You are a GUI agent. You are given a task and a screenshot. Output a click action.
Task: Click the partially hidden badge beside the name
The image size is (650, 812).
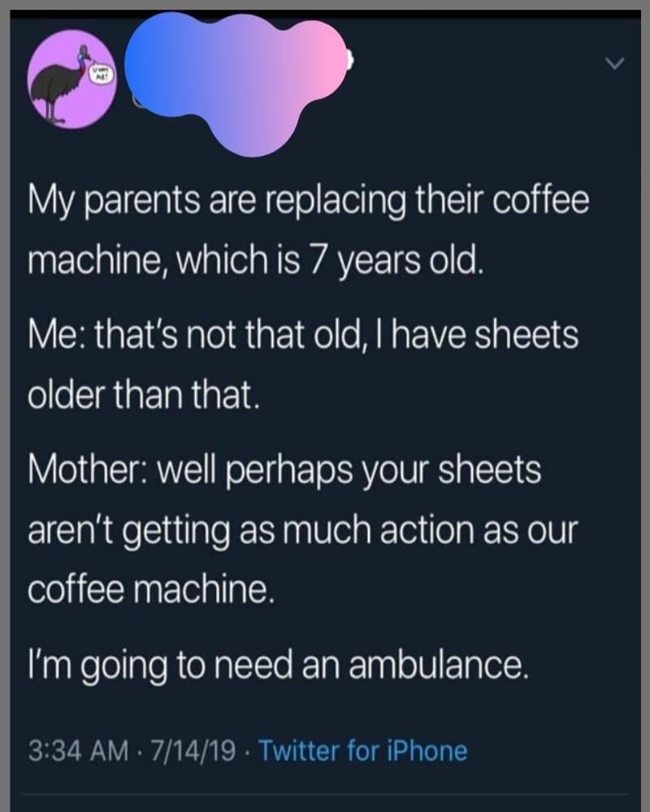tap(350, 59)
